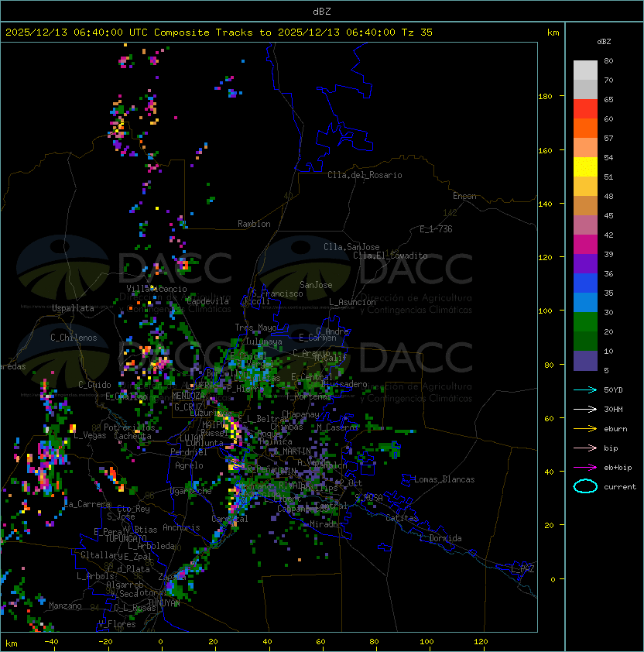Pick the red 60-65 dBZ swatch
The image size is (644, 652).
[x=585, y=109]
